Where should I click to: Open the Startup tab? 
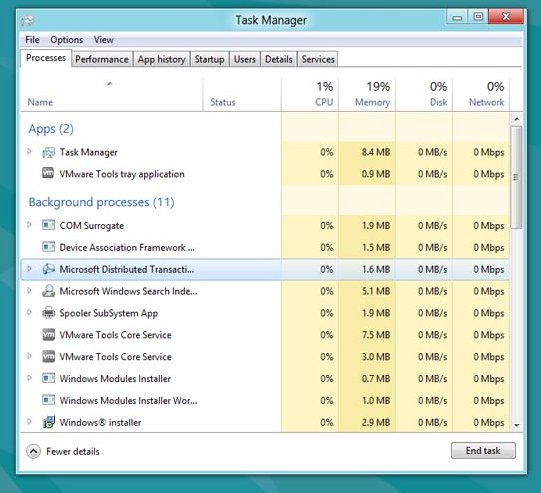click(209, 59)
